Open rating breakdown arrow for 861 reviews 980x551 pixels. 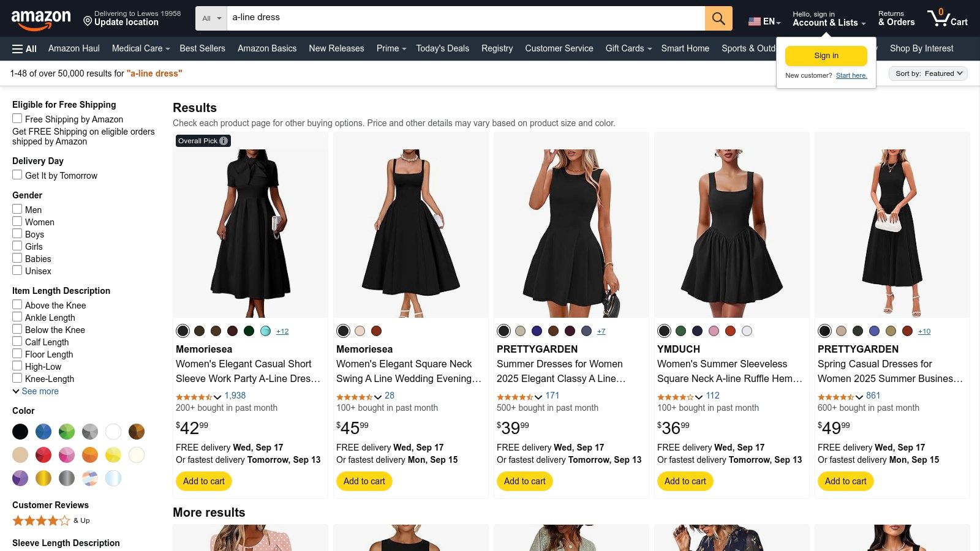859,397
